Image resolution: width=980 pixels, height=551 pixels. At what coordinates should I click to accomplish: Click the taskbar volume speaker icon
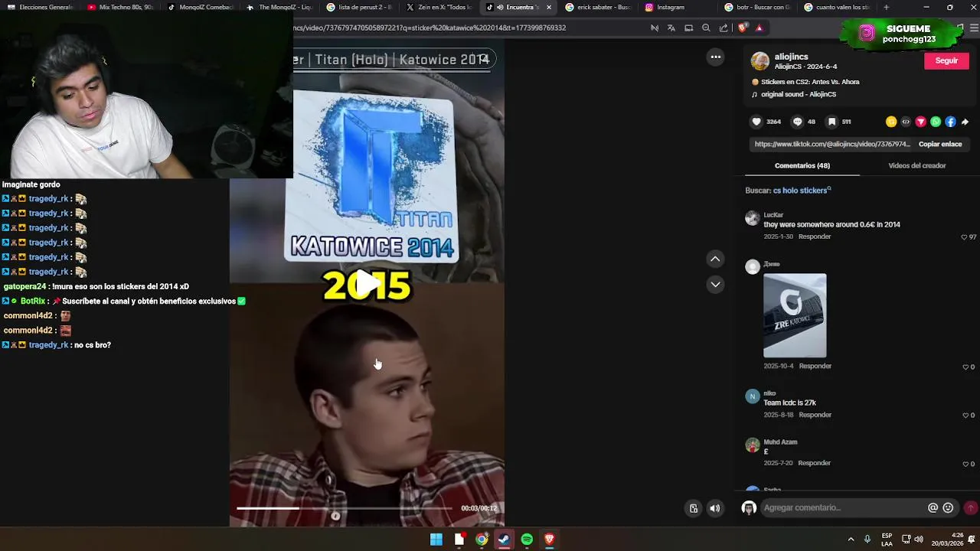tap(919, 540)
